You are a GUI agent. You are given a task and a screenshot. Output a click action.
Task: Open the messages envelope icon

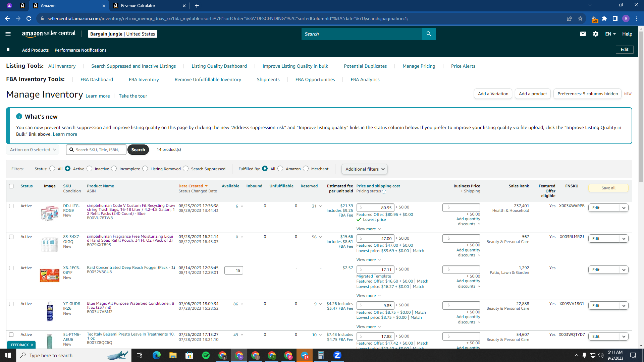click(583, 34)
